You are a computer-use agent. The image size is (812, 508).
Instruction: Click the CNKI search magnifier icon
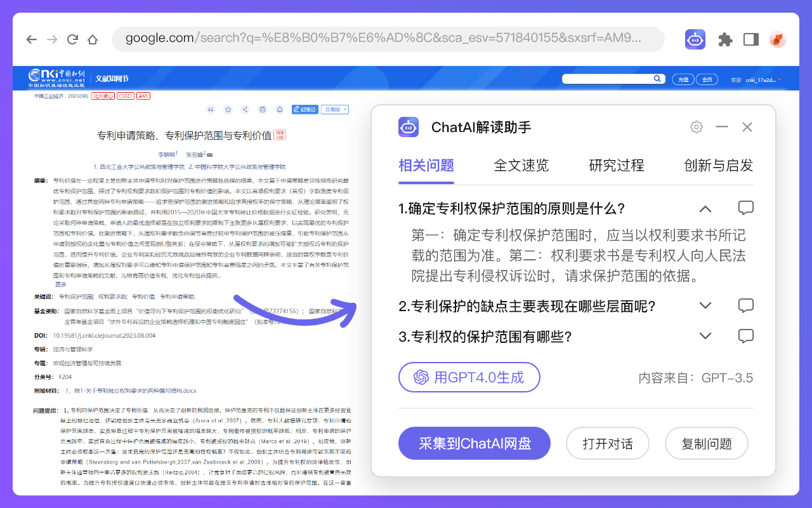tap(657, 79)
